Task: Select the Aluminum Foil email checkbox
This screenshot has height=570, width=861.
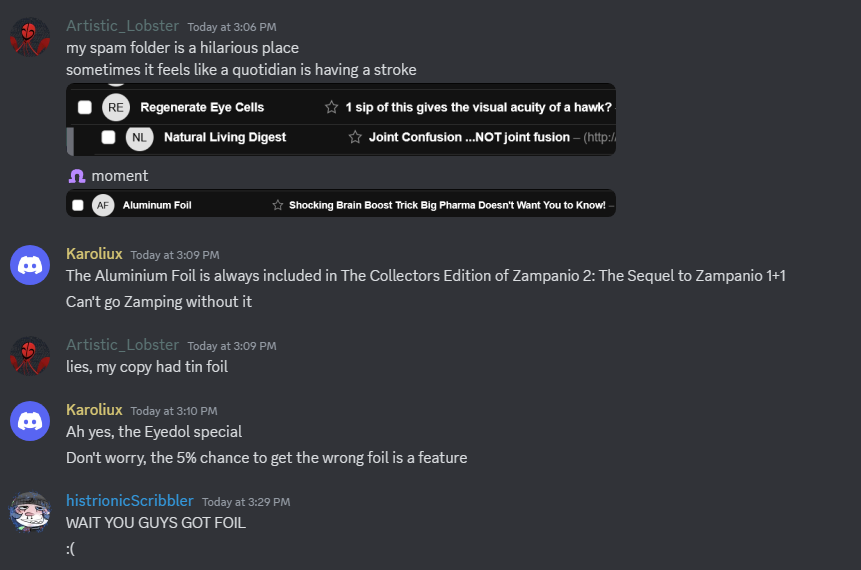Action: pyautogui.click(x=78, y=205)
